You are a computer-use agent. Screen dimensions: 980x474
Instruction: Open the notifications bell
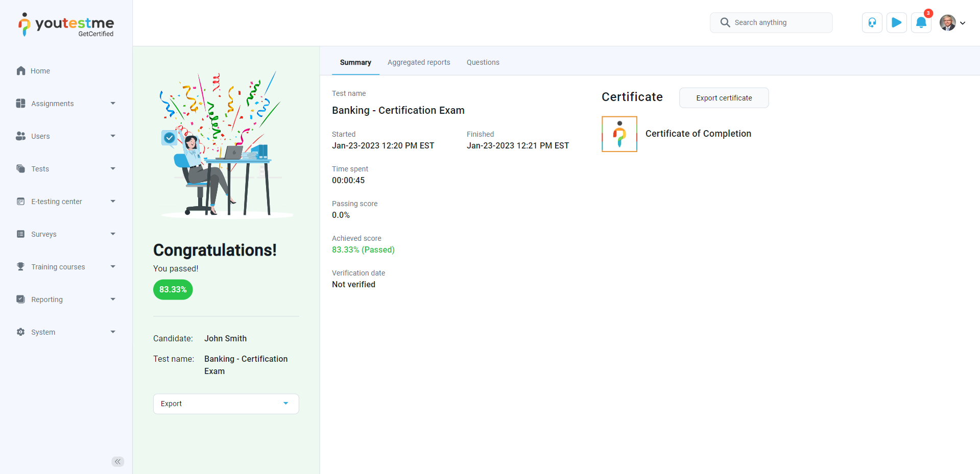point(921,22)
